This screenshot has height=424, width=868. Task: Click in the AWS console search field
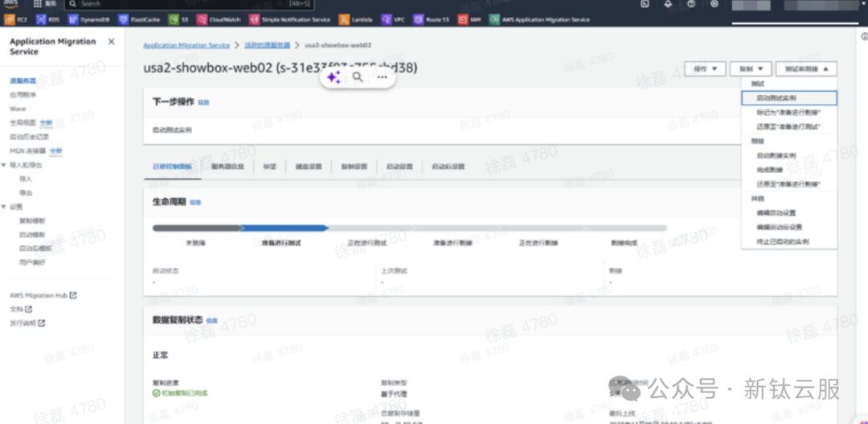[190, 4]
